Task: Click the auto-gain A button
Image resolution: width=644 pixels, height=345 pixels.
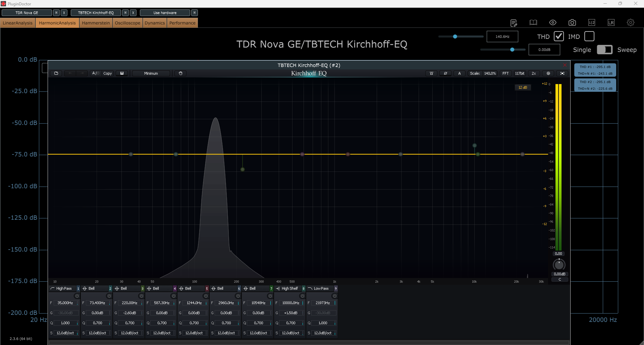Action: point(460,73)
